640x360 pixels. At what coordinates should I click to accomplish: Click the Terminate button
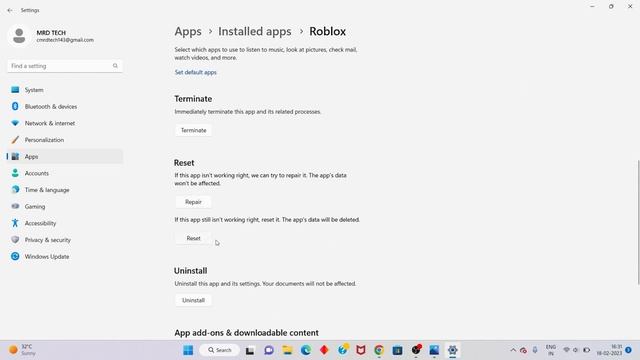pos(193,130)
